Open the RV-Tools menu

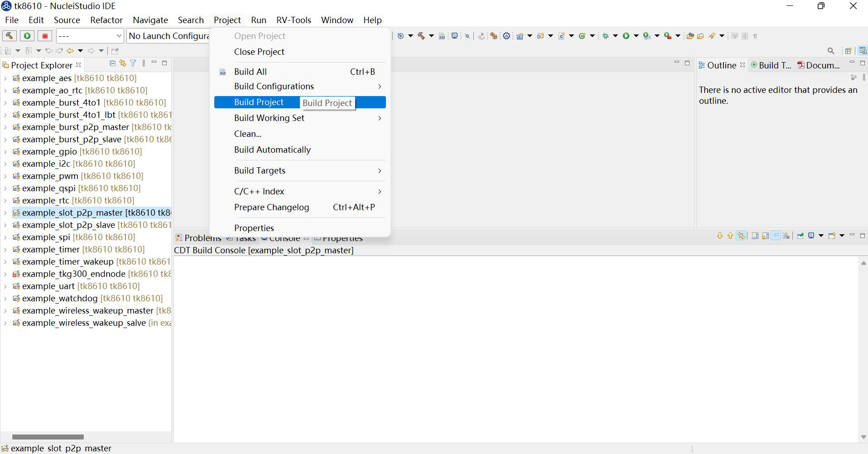(x=293, y=20)
